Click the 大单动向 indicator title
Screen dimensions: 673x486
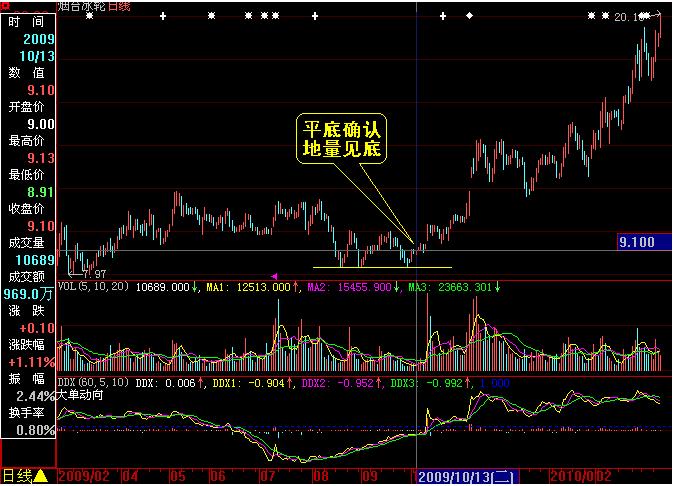(x=79, y=395)
